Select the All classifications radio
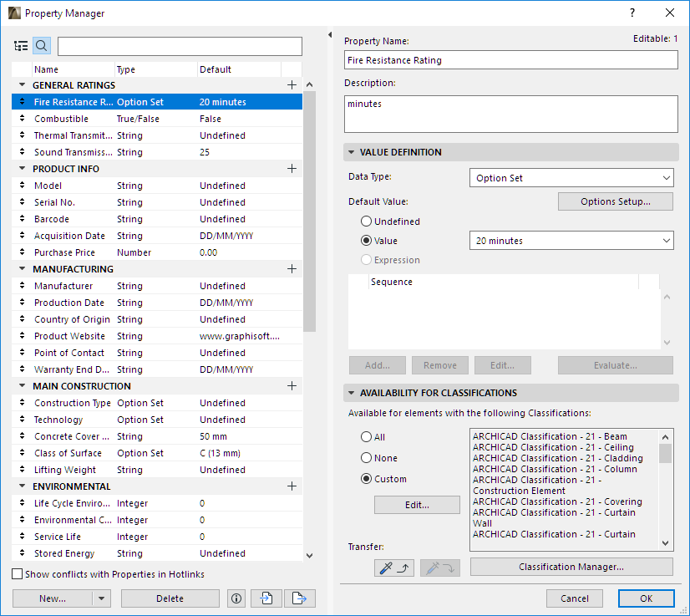690x616 pixels. click(366, 437)
